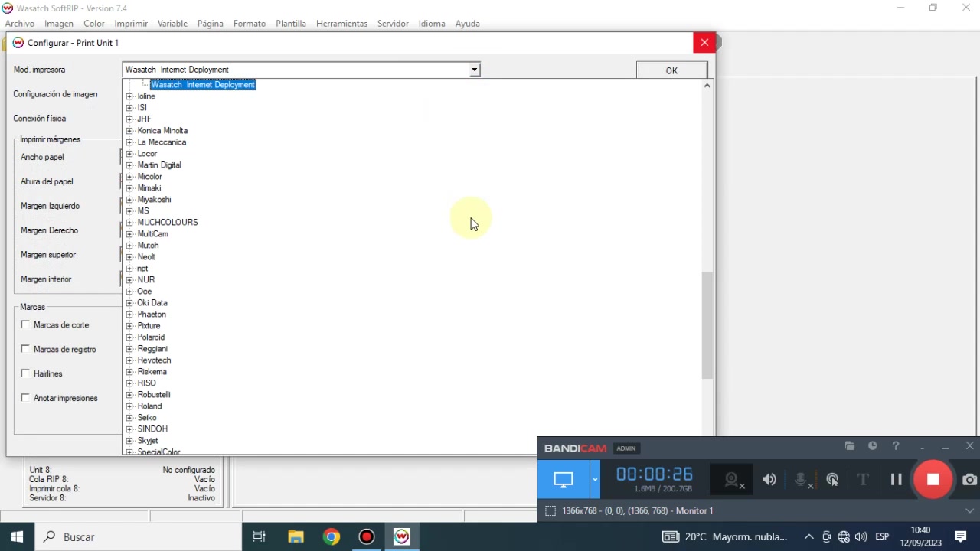980x551 pixels.
Task: Open the red recorder app on taskbar
Action: (x=366, y=536)
